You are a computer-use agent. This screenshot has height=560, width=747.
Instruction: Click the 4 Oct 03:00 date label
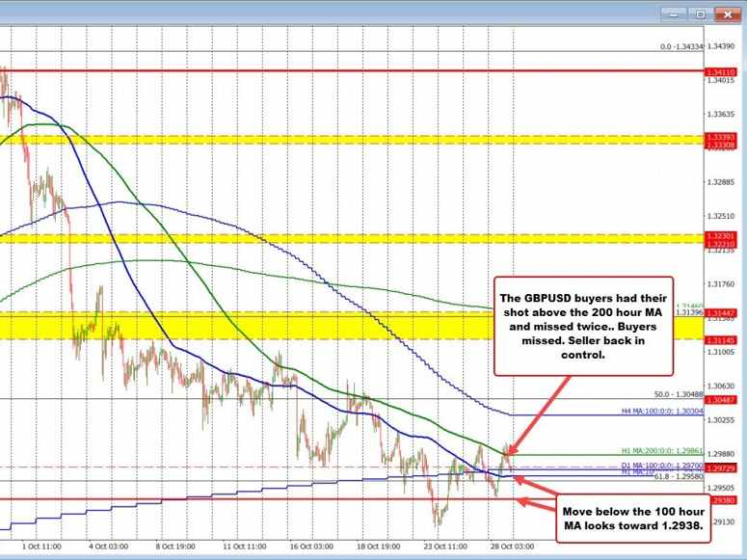108,547
